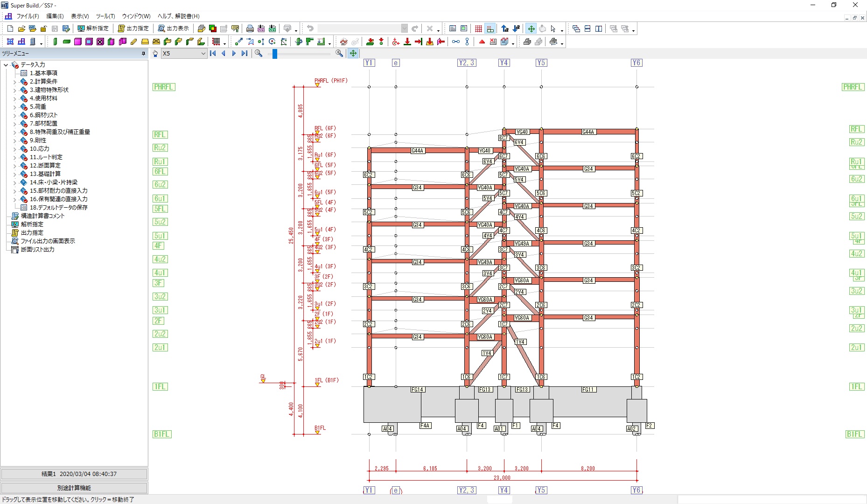Click the blue down-arrow text size icon
The image size is (867, 504).
point(516,29)
